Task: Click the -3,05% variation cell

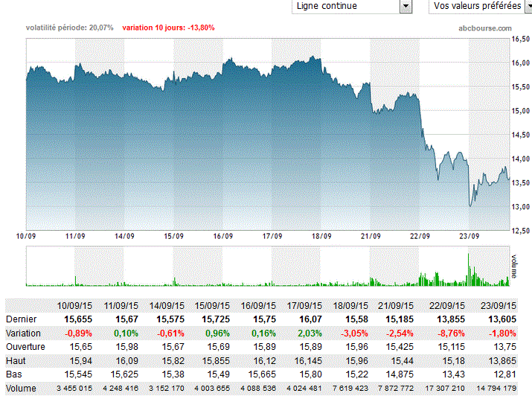Action: pyautogui.click(x=354, y=334)
